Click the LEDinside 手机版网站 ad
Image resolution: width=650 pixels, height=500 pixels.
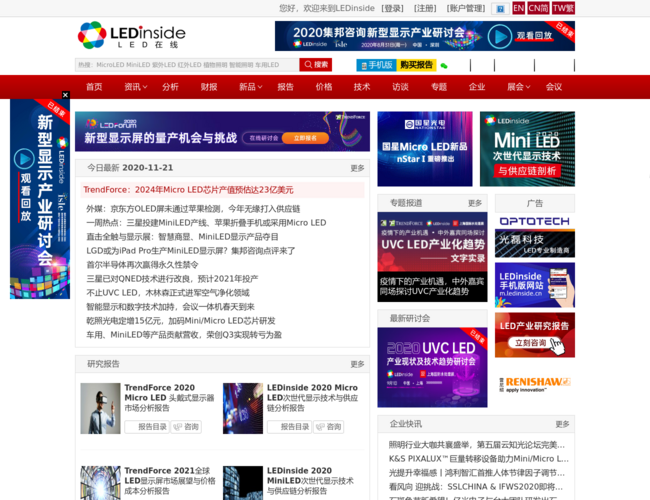535,285
